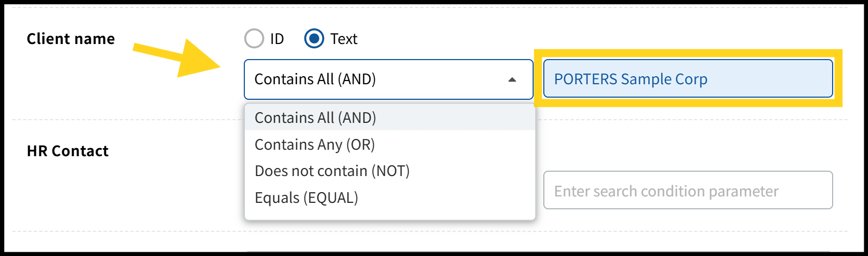This screenshot has height=256, width=868.
Task: Click the Client name field label
Action: [71, 39]
